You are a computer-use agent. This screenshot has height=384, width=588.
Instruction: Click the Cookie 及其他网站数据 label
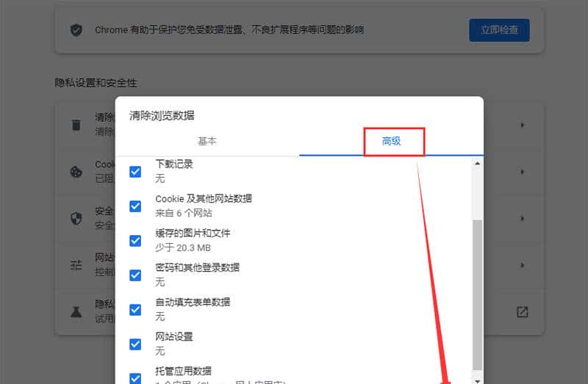204,198
